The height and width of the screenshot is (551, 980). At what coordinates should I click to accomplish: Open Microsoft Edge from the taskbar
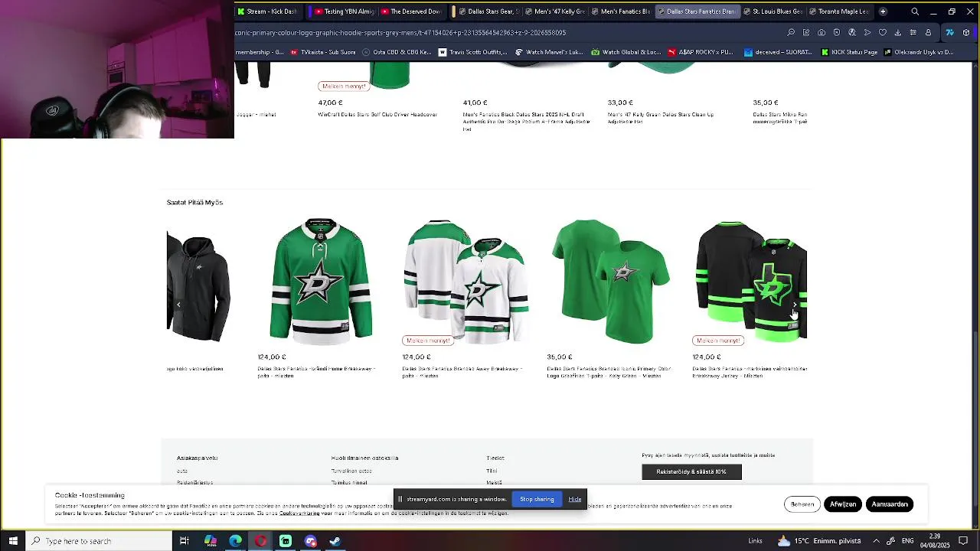[236, 541]
